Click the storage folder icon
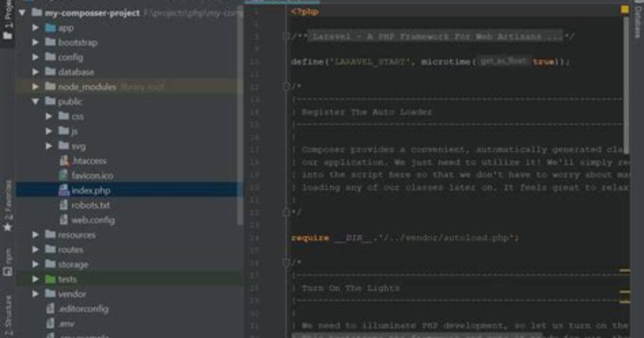Image resolution: width=644 pixels, height=338 pixels. click(x=50, y=264)
